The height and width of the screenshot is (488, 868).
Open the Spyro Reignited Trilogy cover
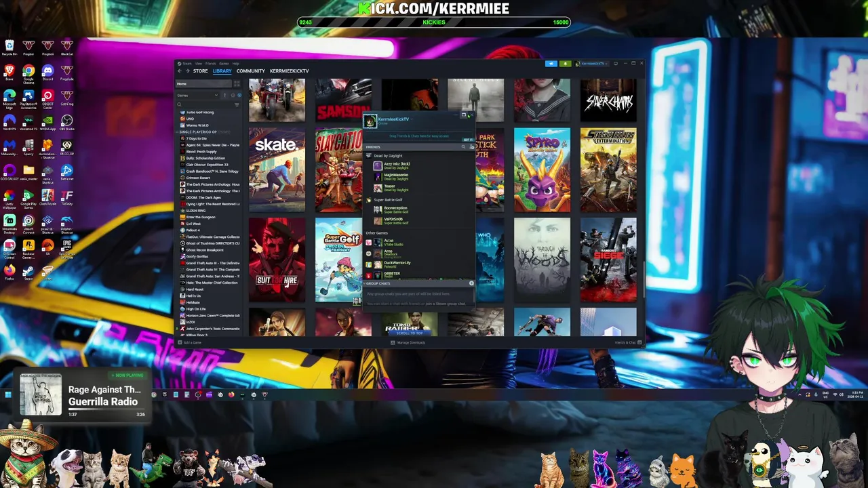click(x=542, y=170)
